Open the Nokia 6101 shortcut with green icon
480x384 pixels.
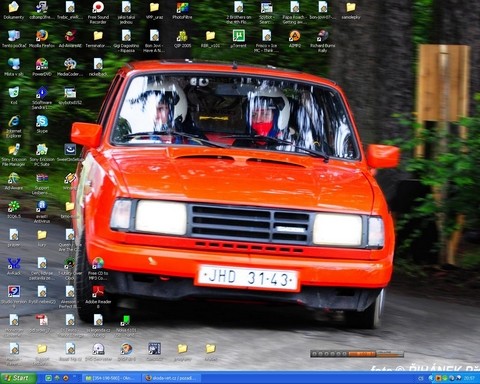point(126,325)
